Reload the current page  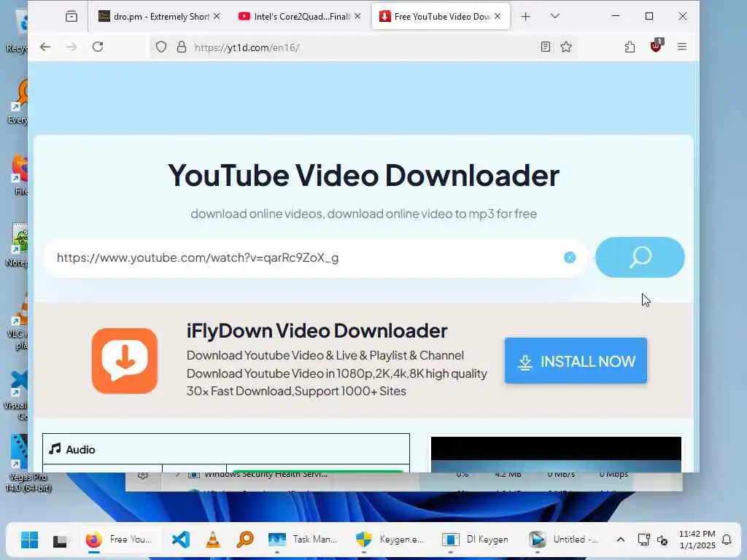[98, 47]
